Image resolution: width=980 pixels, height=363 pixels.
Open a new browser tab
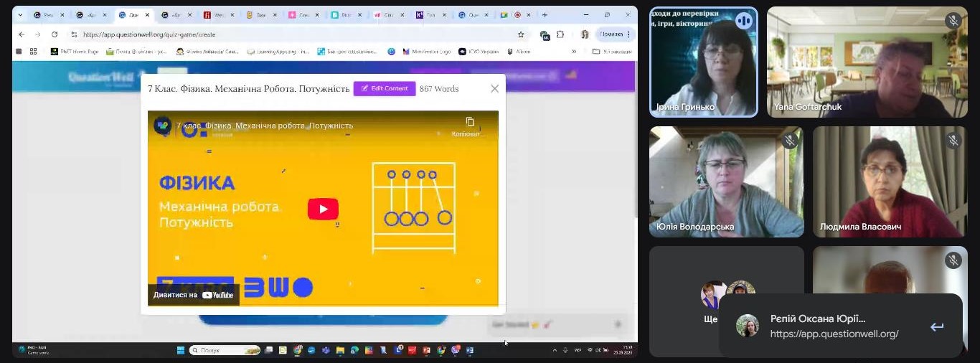click(545, 15)
